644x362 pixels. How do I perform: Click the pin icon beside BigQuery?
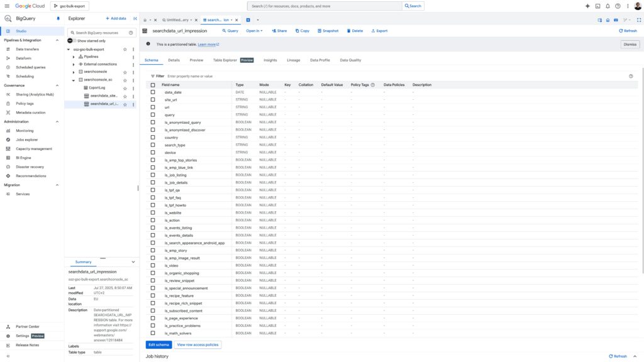(x=58, y=19)
